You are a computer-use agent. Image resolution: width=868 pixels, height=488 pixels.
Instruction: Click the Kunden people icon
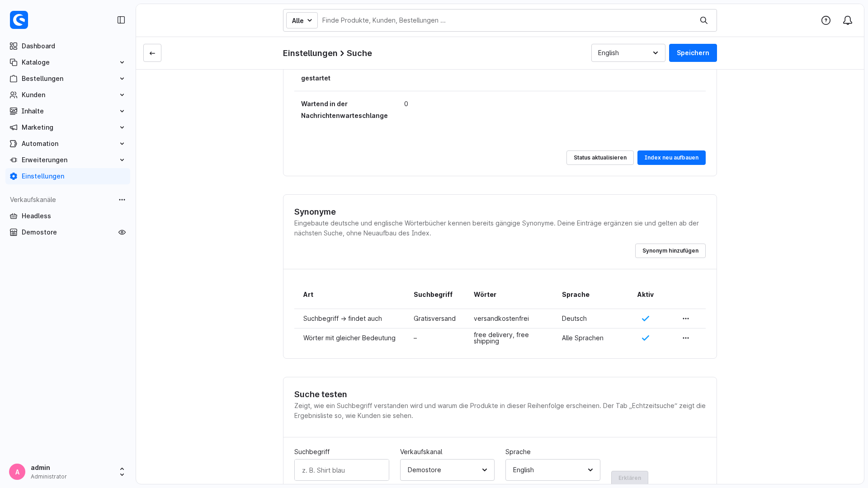14,95
